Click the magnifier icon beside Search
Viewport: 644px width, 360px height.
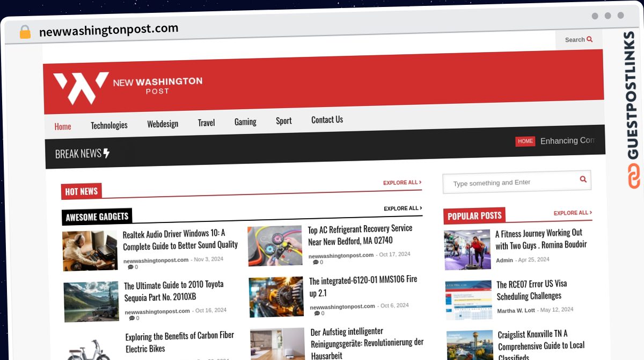tap(590, 39)
